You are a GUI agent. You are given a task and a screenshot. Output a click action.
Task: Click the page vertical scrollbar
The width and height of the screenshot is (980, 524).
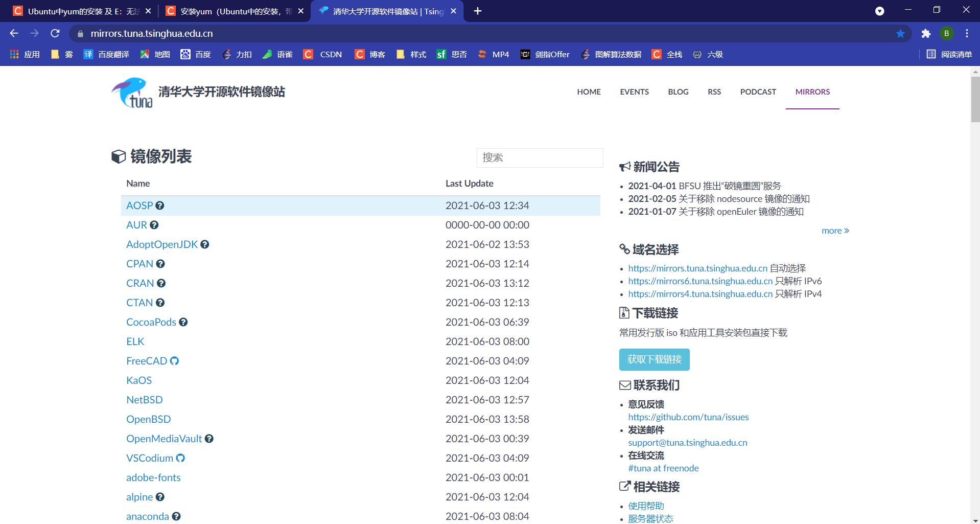[975, 99]
